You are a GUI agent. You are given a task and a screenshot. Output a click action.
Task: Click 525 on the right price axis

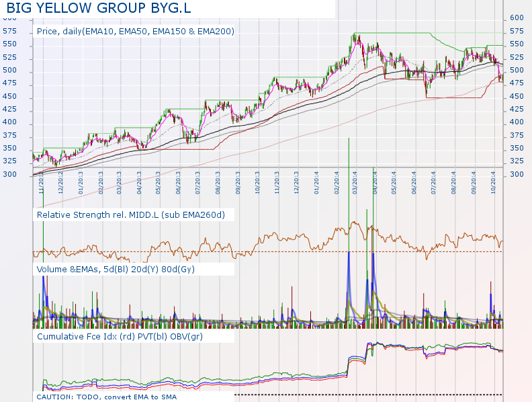[517, 57]
